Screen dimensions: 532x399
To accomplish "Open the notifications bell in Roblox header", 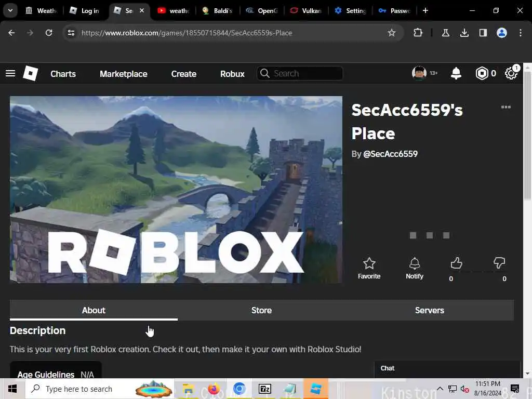I will pyautogui.click(x=456, y=73).
